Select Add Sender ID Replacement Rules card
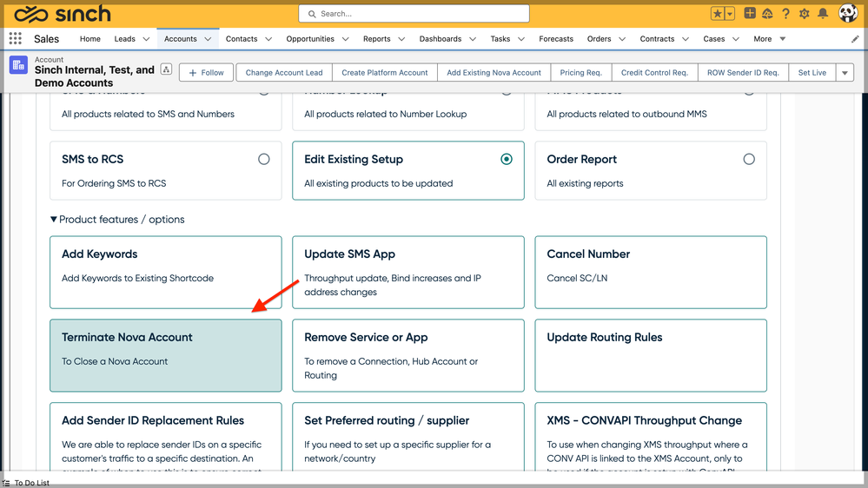 165,437
